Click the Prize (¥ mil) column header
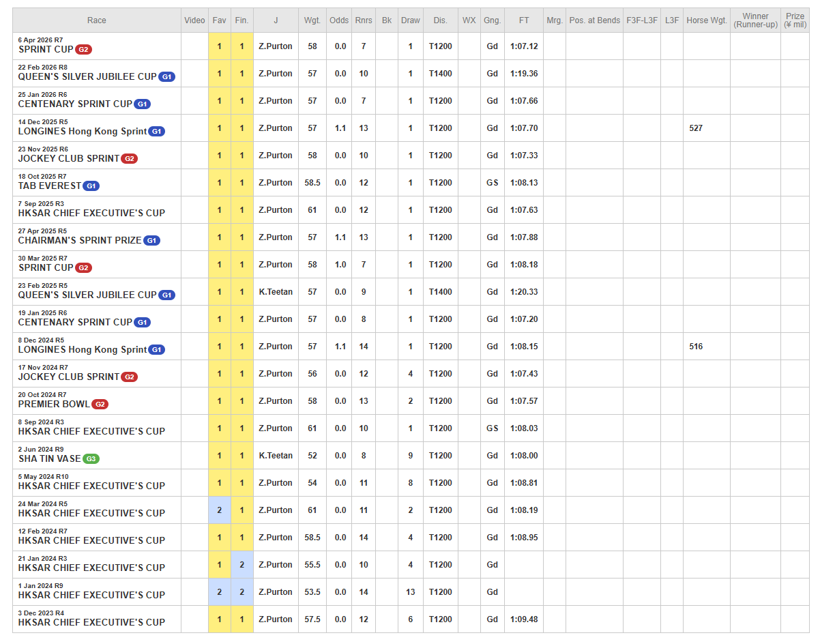 coord(795,20)
